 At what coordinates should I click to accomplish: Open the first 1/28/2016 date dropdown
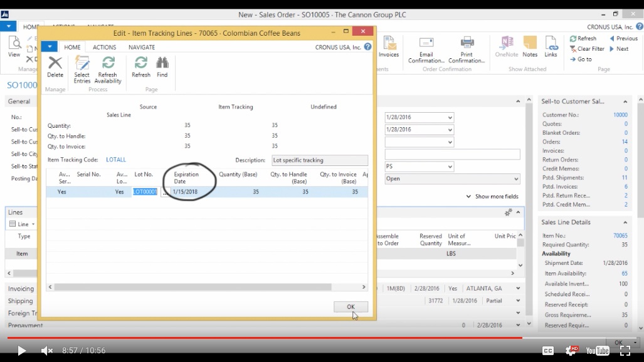click(x=450, y=117)
